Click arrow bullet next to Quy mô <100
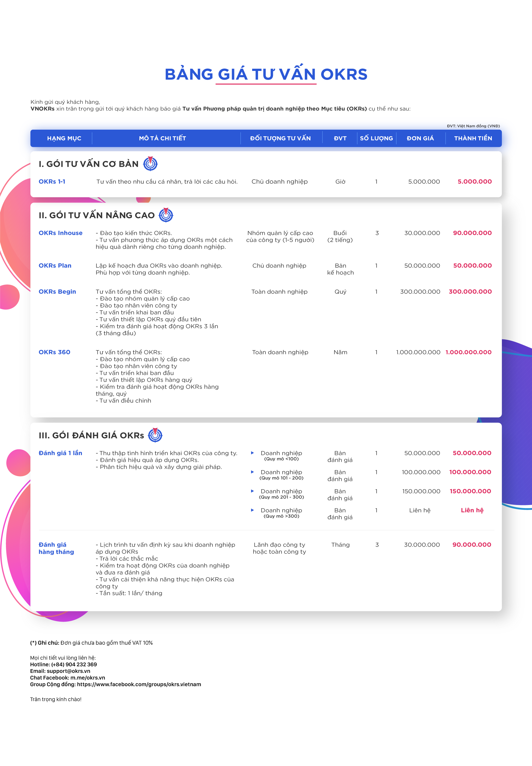The height and width of the screenshot is (766, 532). click(x=252, y=453)
